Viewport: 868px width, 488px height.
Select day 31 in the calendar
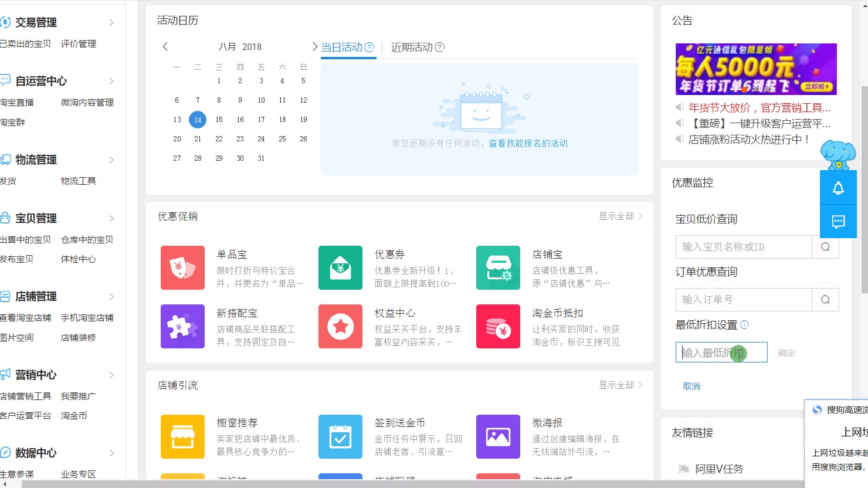point(261,158)
